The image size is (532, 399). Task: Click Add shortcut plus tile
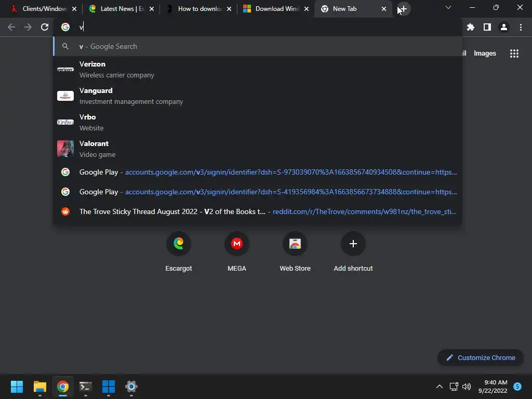pyautogui.click(x=353, y=252)
